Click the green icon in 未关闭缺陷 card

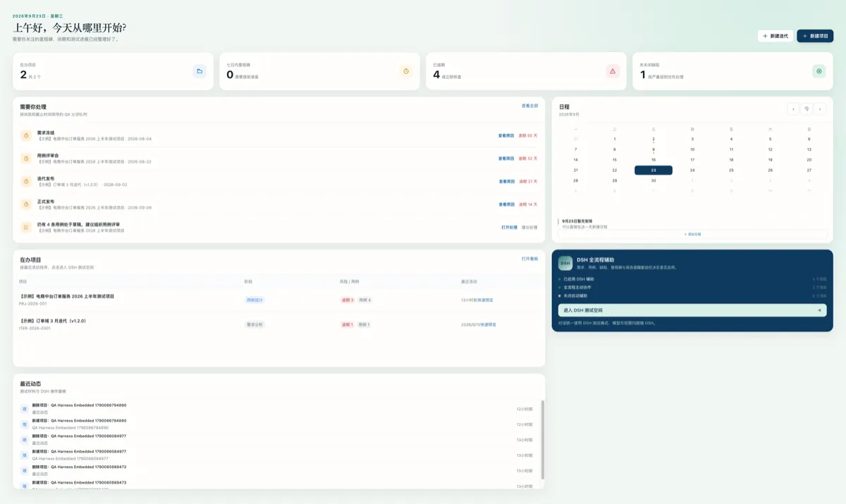(x=819, y=71)
